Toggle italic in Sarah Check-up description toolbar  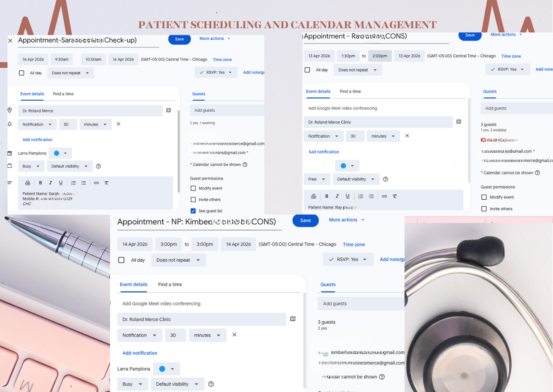tap(51, 183)
